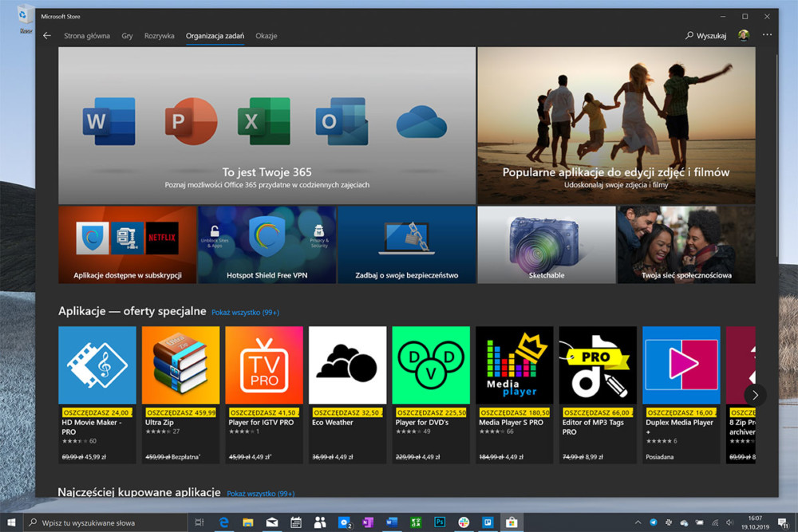Open Editor of MP3 Tags PRO icon
This screenshot has height=532, width=798.
598,365
